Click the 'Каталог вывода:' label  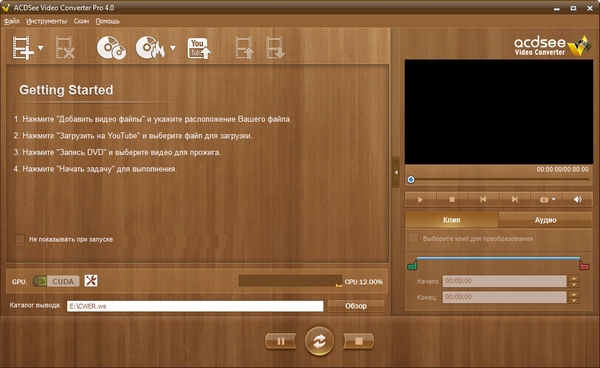pos(35,305)
